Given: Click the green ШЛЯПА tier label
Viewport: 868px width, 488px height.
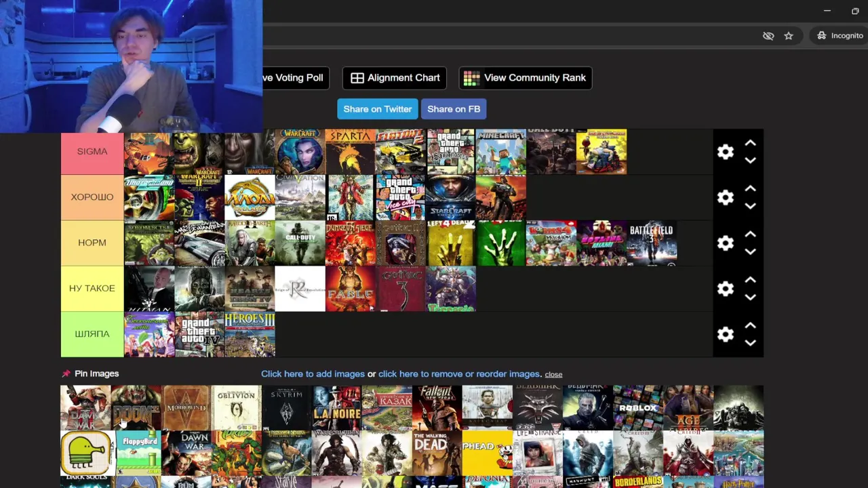Looking at the screenshot, I should [92, 334].
